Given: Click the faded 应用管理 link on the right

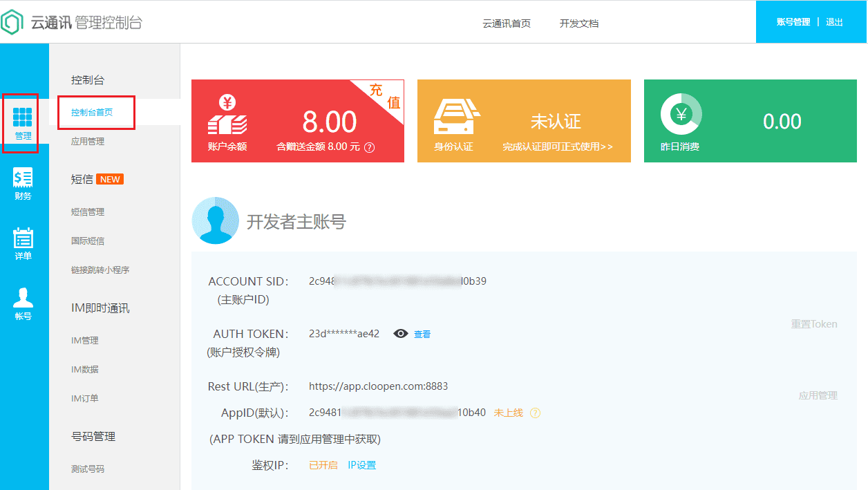Looking at the screenshot, I should [x=818, y=396].
